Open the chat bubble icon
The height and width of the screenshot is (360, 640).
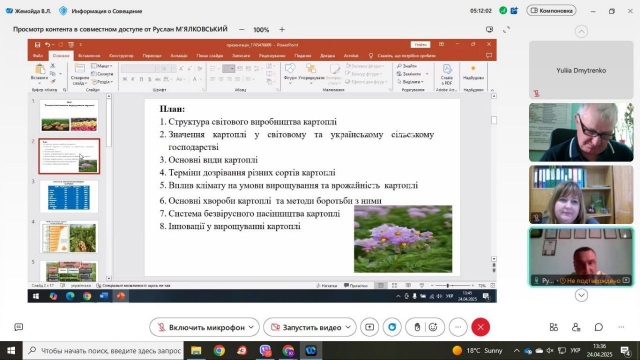point(599,327)
